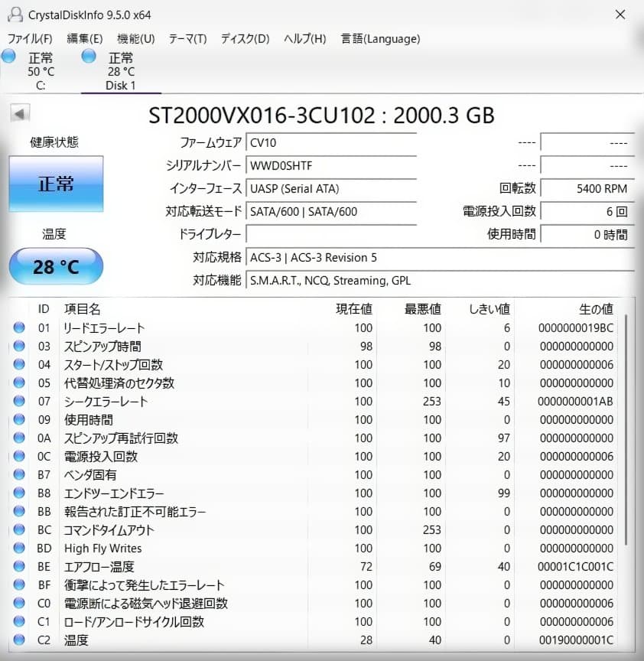644x661 pixels.
Task: Click status orb for エアフロー温度 row
Action: point(19,567)
